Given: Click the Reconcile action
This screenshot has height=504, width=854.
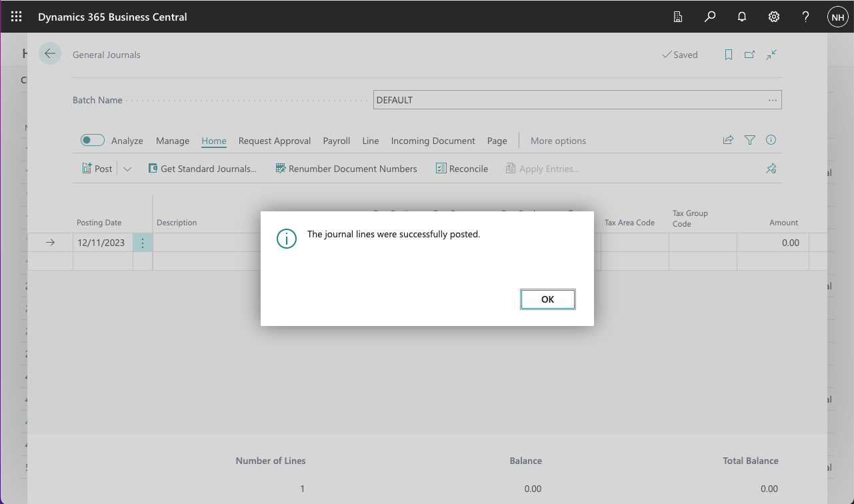Looking at the screenshot, I should click(462, 169).
